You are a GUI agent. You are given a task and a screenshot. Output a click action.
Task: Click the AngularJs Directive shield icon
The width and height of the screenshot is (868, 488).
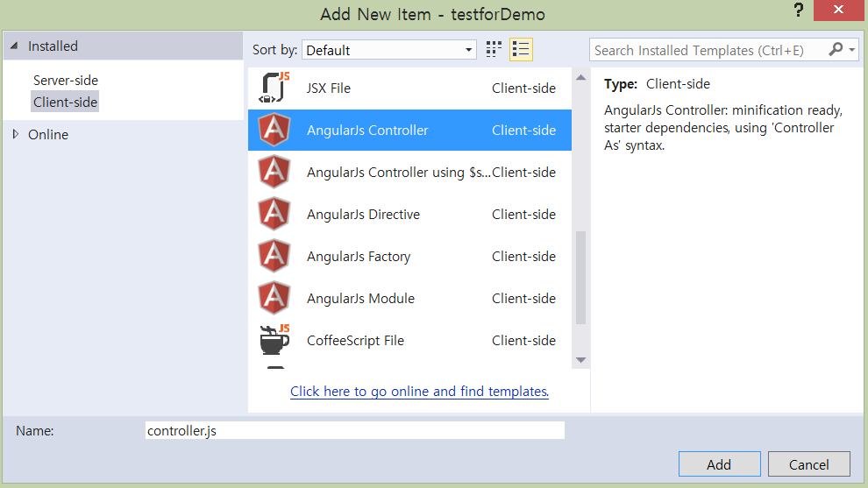coord(274,214)
